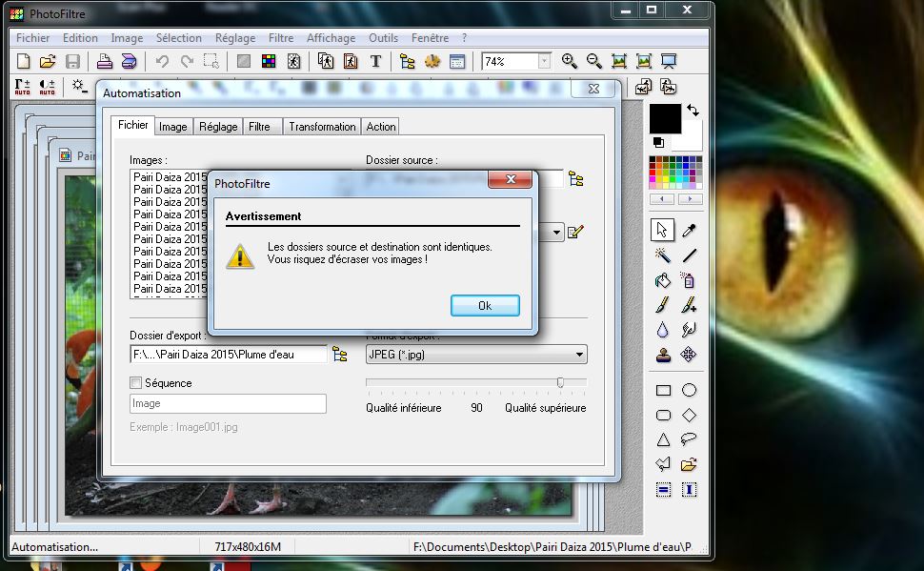This screenshot has width=924, height=571.
Task: Browse for the export folder icon
Action: (340, 354)
